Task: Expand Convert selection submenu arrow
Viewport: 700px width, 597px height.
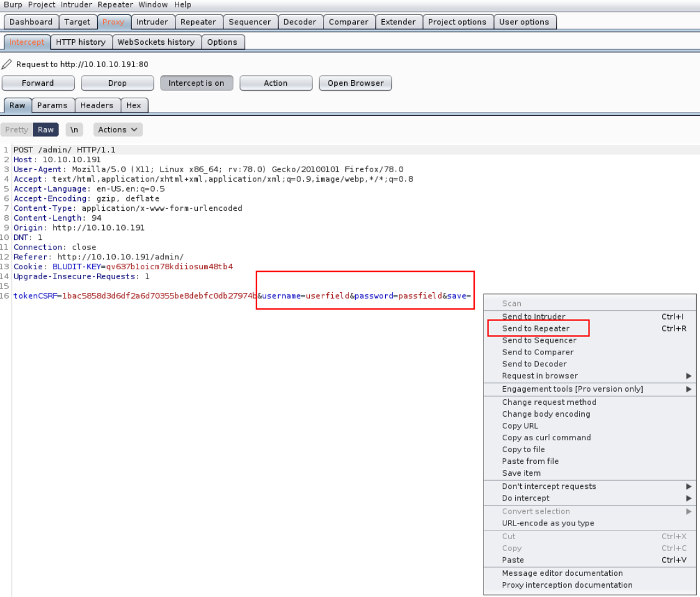Action: 689,511
